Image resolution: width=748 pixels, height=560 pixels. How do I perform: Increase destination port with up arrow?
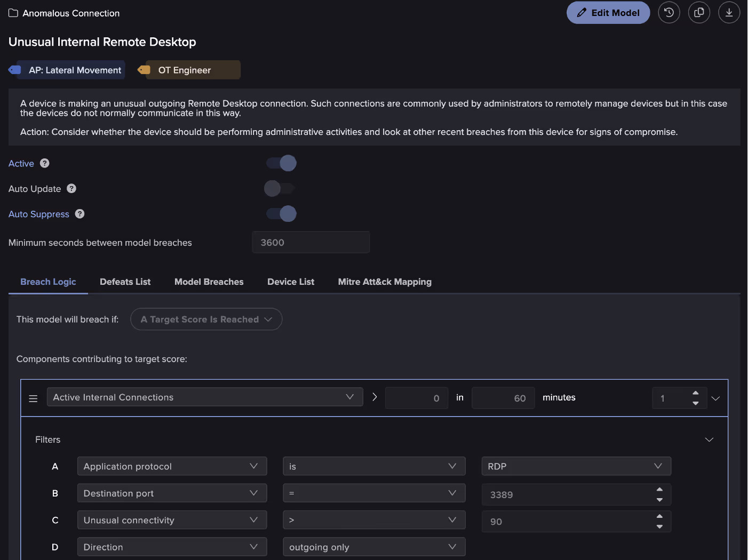pos(659,490)
